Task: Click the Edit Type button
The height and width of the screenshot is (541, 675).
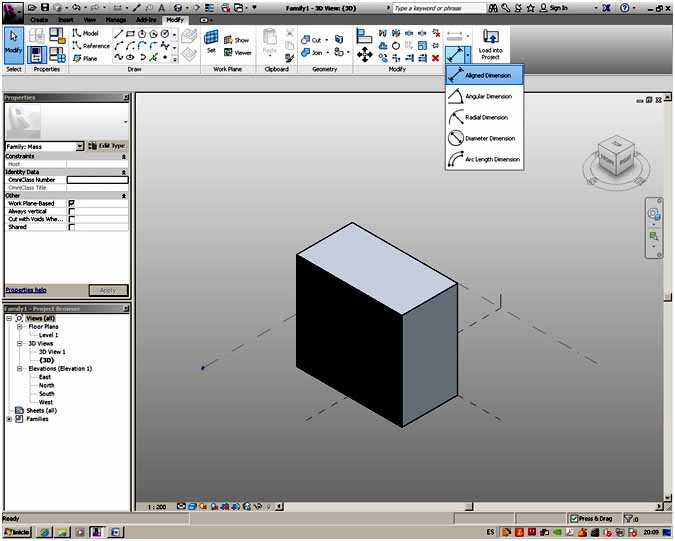Action: (109, 147)
